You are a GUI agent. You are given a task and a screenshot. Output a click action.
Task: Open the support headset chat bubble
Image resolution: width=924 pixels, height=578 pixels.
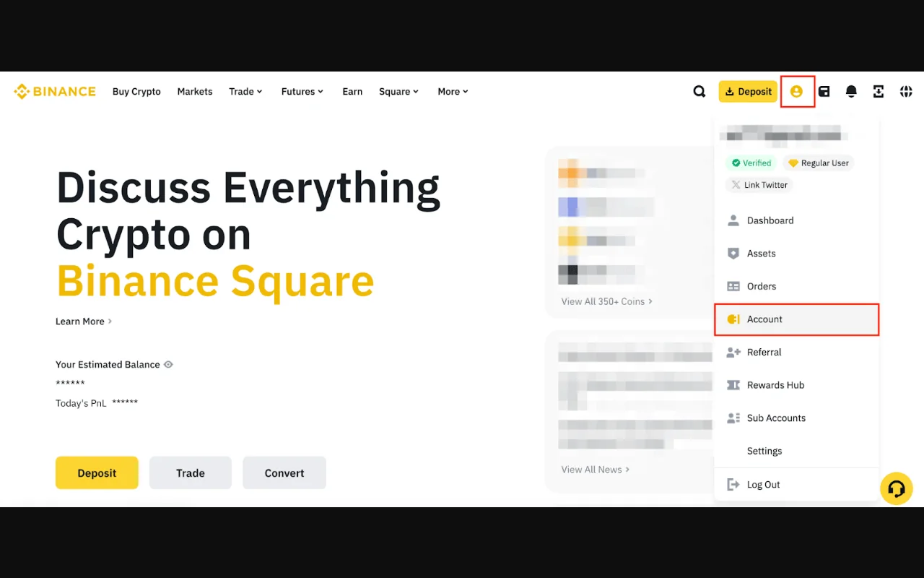[897, 488]
